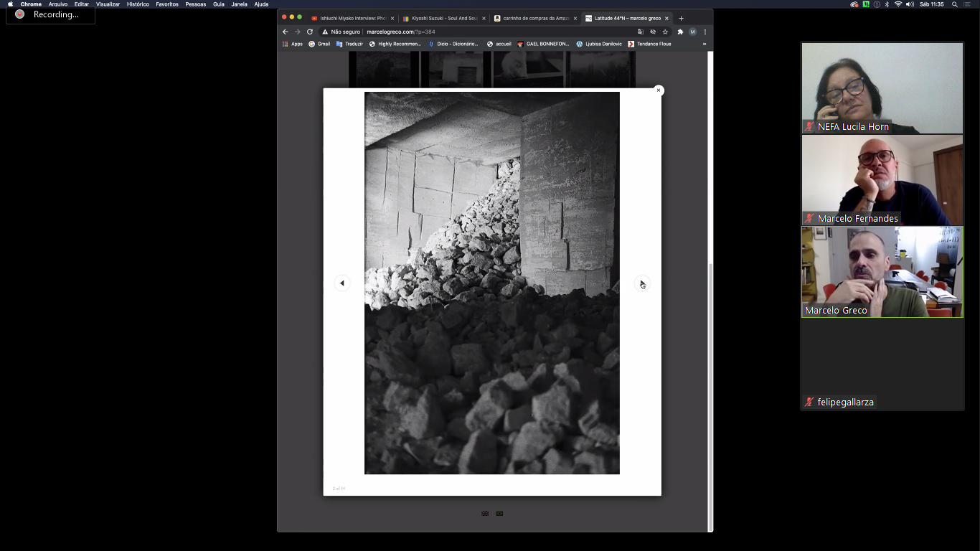This screenshot has width=980, height=551.
Task: Open the Chrome profile avatar menu
Action: 692,32
